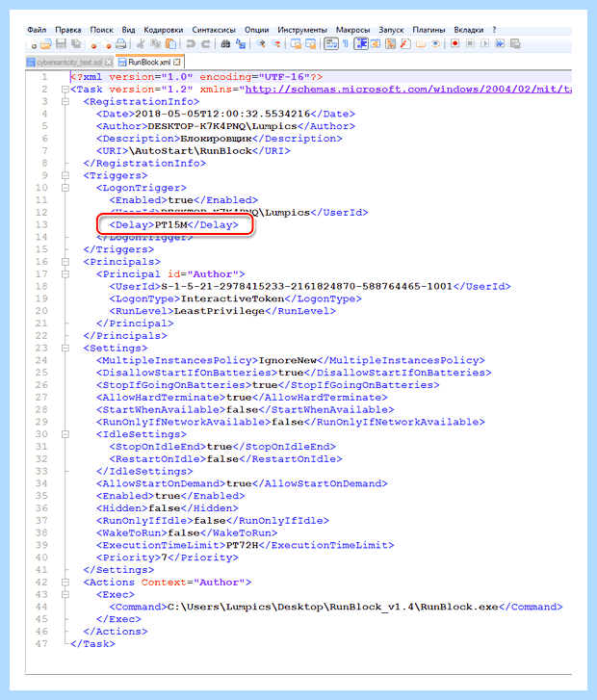The width and height of the screenshot is (597, 700).
Task: Click the Save All icon
Action: pos(76,43)
